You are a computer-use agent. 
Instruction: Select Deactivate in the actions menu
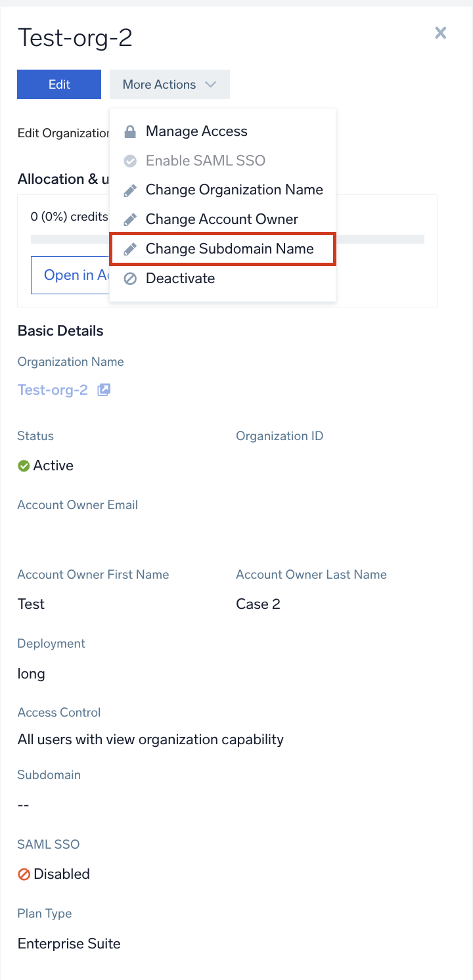(180, 278)
